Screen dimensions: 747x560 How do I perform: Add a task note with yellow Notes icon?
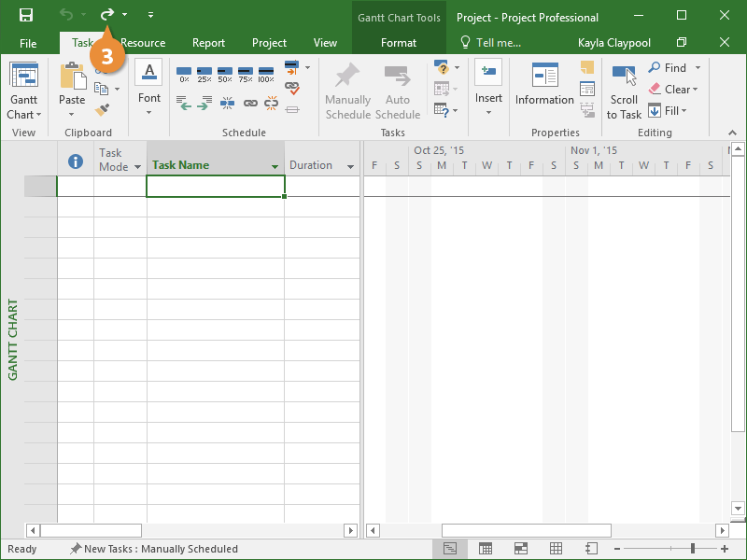click(587, 68)
